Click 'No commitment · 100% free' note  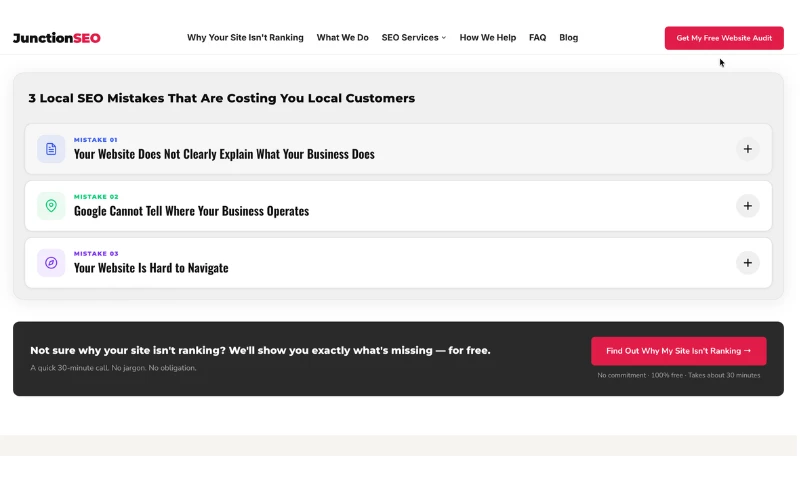click(679, 375)
